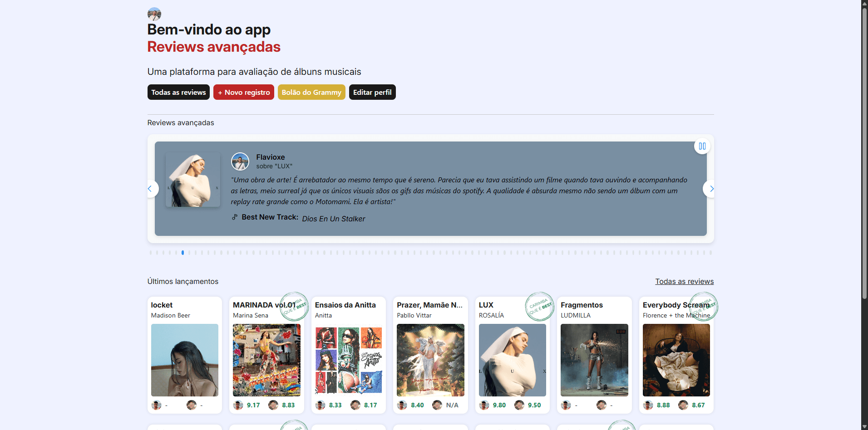The width and height of the screenshot is (868, 430).
Task: Follow the 'Todas as reviews' link near Últimos lançamentos
Action: 684,281
